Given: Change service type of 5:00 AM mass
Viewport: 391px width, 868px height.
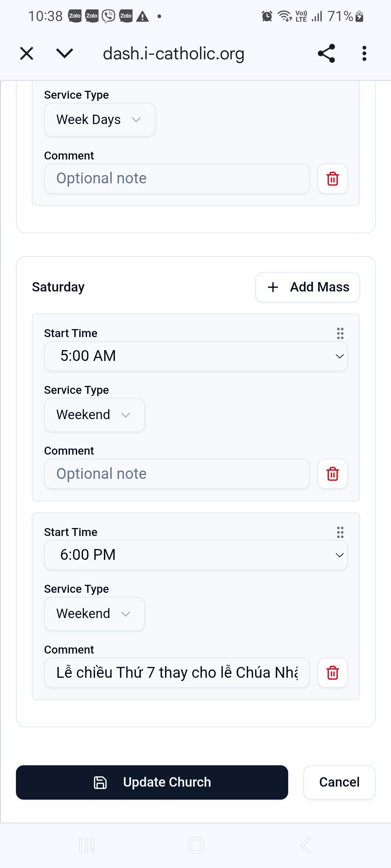Looking at the screenshot, I should (94, 415).
